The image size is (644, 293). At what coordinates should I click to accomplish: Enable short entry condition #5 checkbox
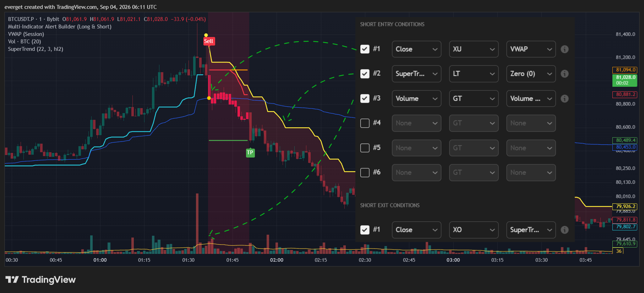[x=365, y=148]
